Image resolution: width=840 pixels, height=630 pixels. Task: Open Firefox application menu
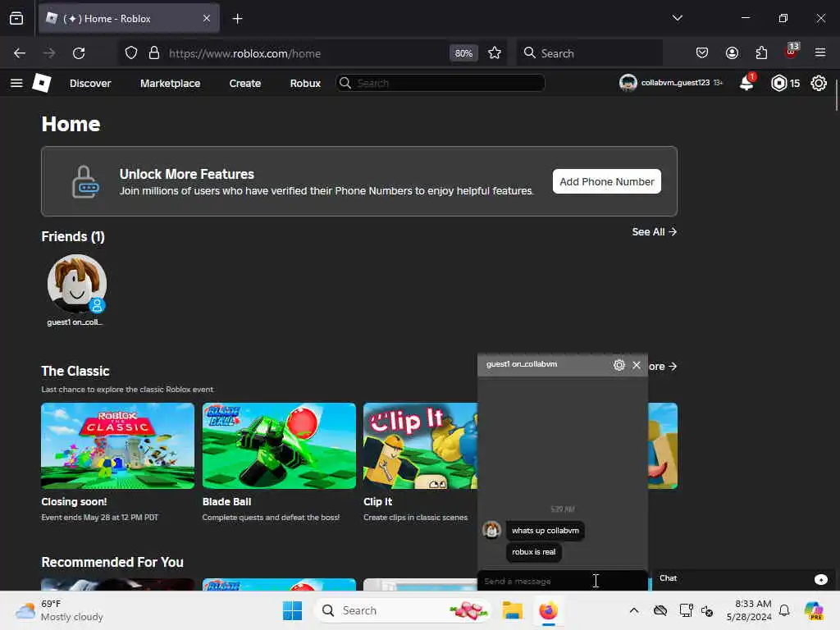coord(820,53)
